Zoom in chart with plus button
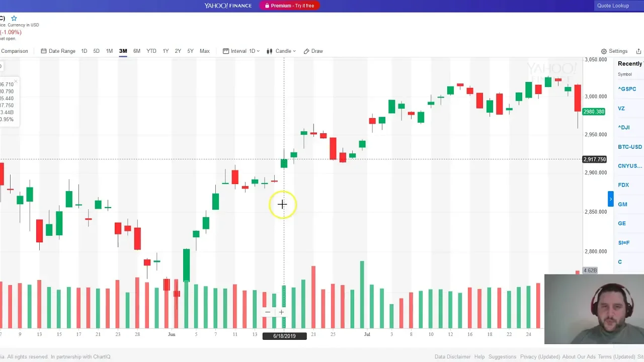The width and height of the screenshot is (644, 362). pyautogui.click(x=281, y=312)
